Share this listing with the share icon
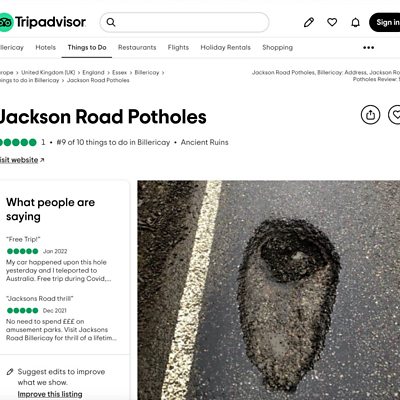The image size is (400, 400). point(370,115)
